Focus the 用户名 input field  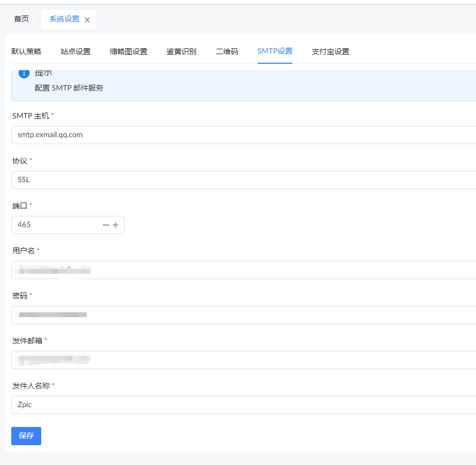tap(241, 270)
